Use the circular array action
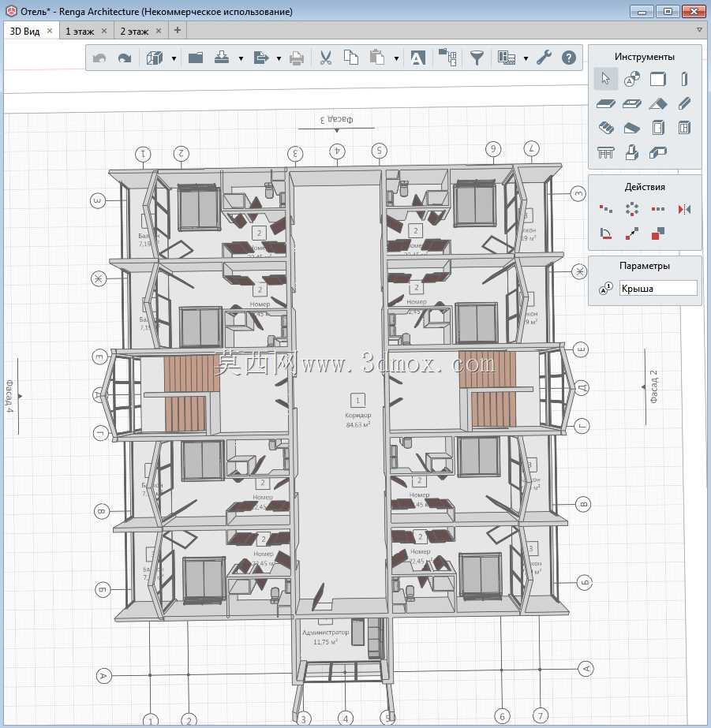This screenshot has height=728, width=711. click(631, 209)
